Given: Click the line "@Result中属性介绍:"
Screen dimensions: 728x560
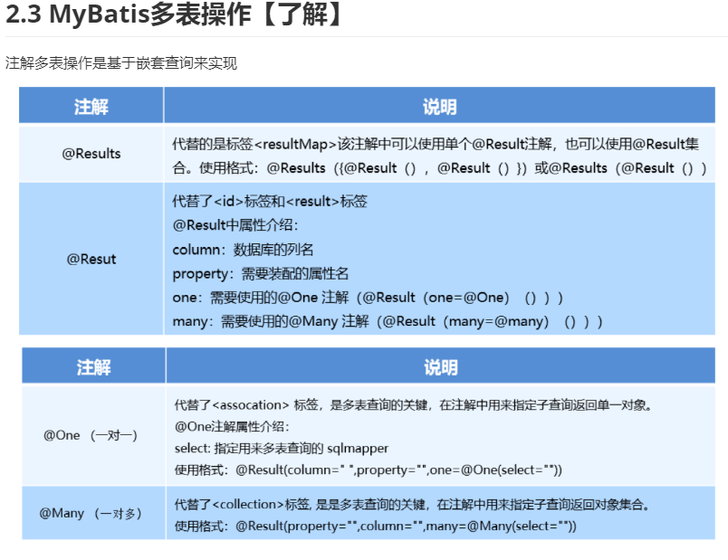Looking at the screenshot, I should point(235,225).
